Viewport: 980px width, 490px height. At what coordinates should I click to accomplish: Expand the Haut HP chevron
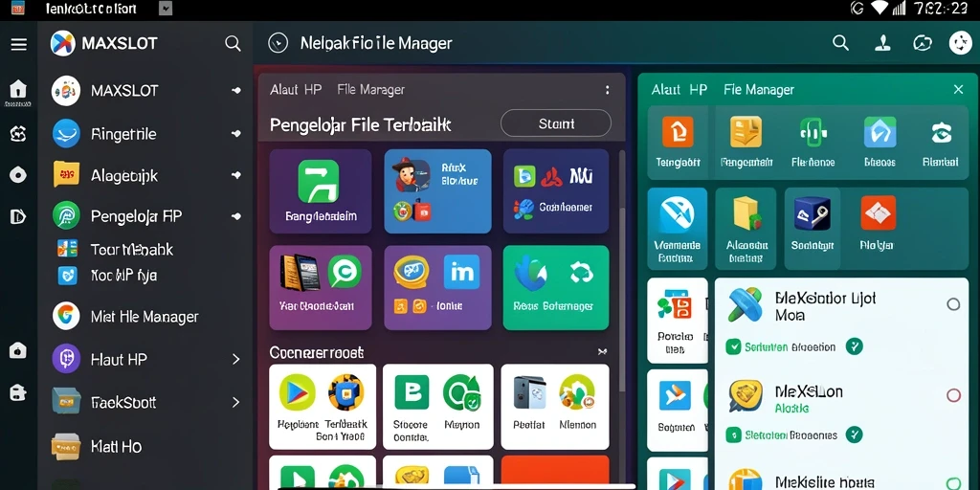(235, 360)
